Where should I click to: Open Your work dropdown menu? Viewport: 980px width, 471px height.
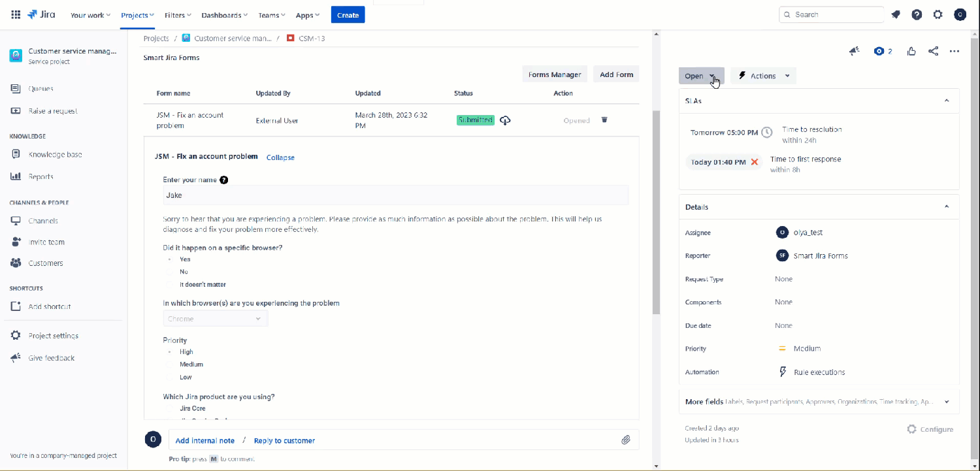tap(90, 14)
